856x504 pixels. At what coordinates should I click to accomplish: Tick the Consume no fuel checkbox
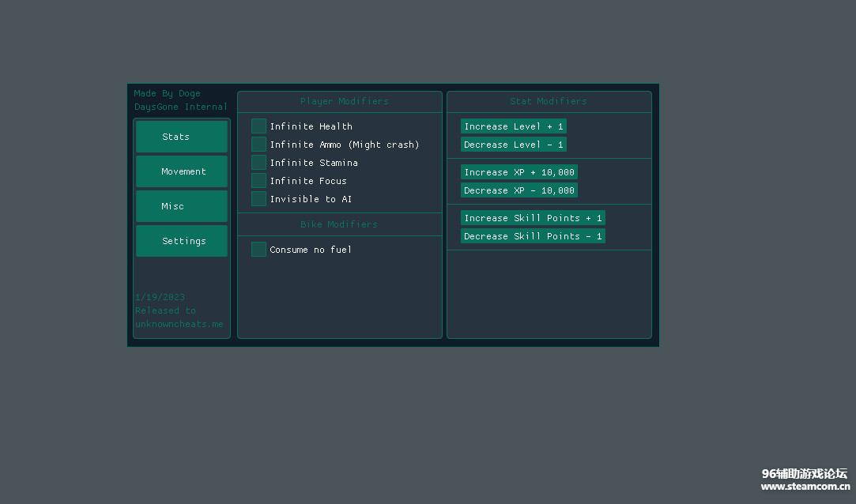(x=258, y=250)
